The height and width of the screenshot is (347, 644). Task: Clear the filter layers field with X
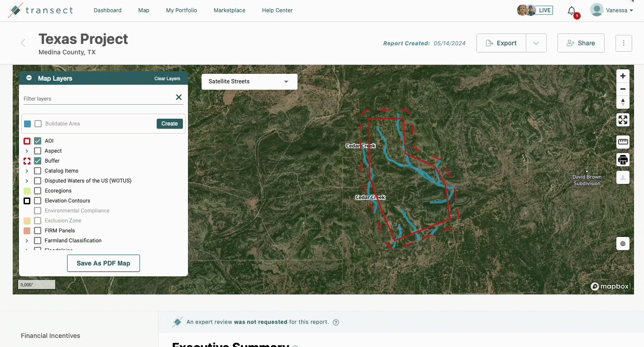(x=179, y=97)
